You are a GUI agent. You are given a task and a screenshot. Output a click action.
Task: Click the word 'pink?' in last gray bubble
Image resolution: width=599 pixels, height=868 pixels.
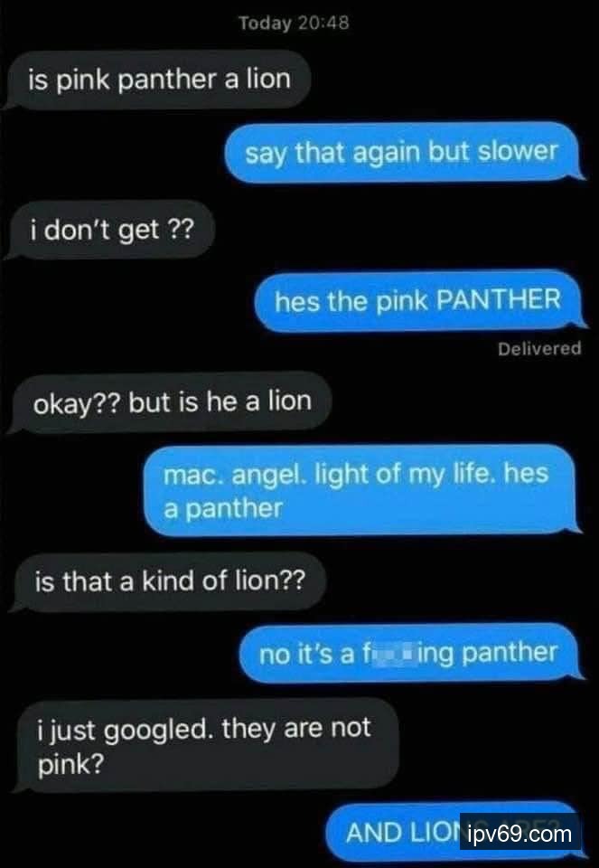(x=70, y=766)
